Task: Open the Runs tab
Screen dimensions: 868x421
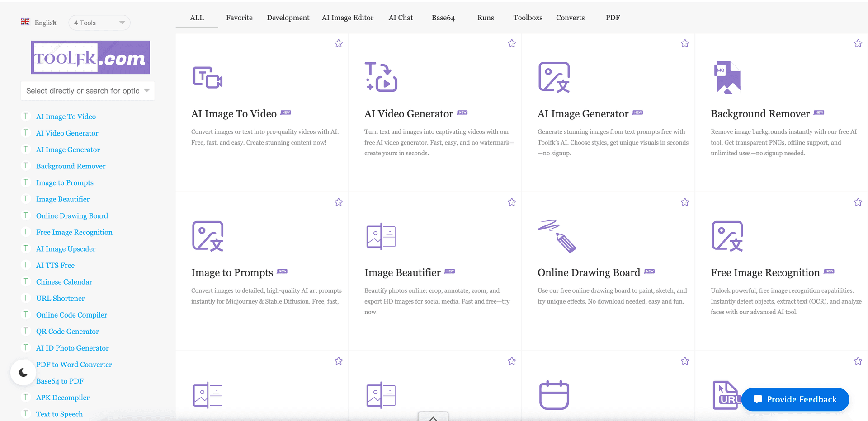Action: point(486,18)
